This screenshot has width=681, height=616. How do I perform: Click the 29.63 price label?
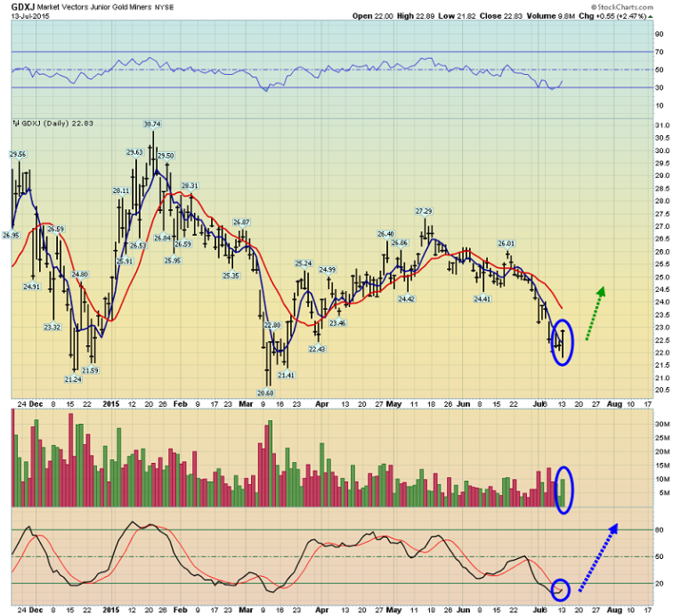point(134,152)
